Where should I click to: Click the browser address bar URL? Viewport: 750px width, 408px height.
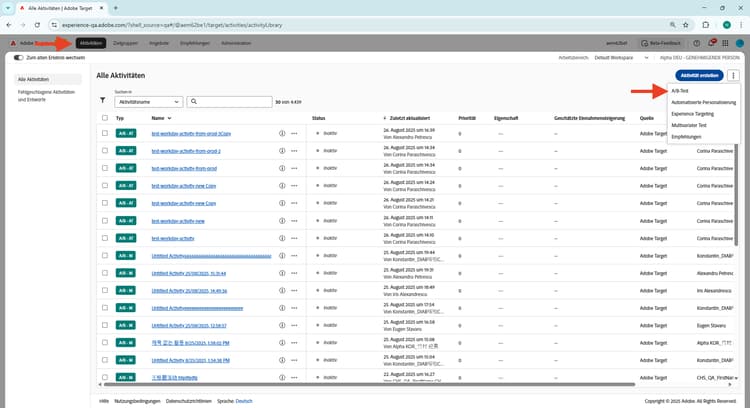coord(172,25)
